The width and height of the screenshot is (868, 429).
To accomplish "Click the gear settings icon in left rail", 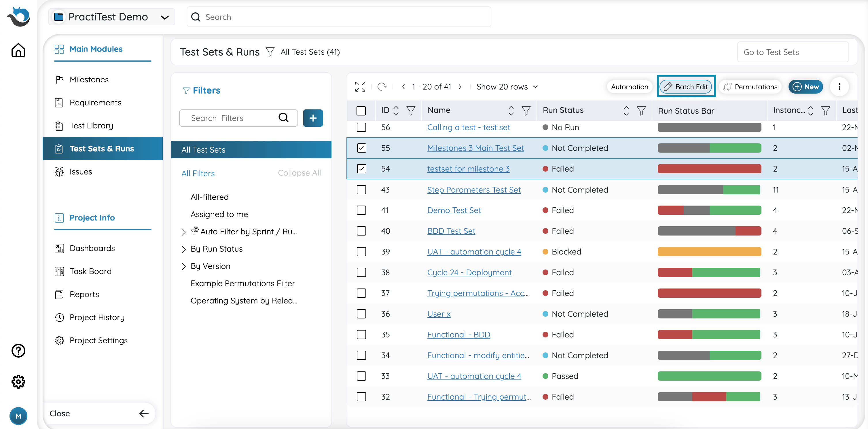I will pos(18,382).
